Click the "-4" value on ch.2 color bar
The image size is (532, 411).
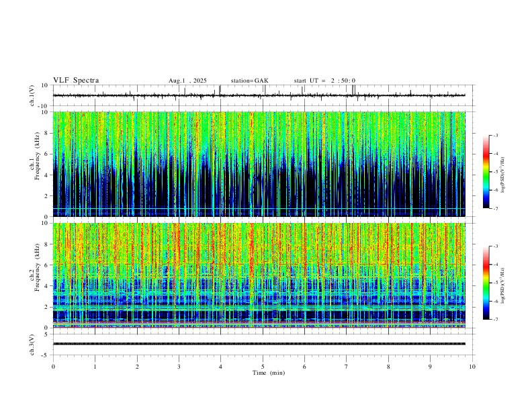[x=495, y=264]
